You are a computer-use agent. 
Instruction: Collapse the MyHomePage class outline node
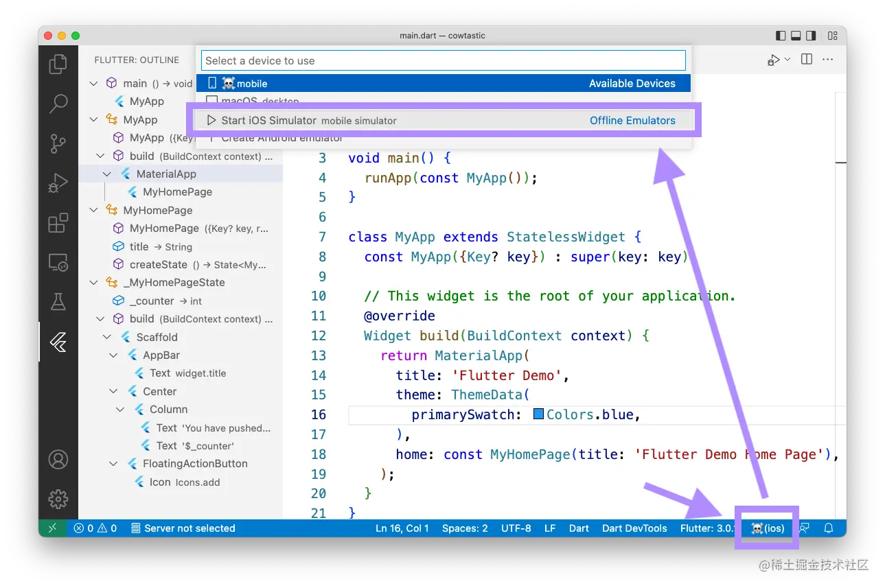click(94, 210)
